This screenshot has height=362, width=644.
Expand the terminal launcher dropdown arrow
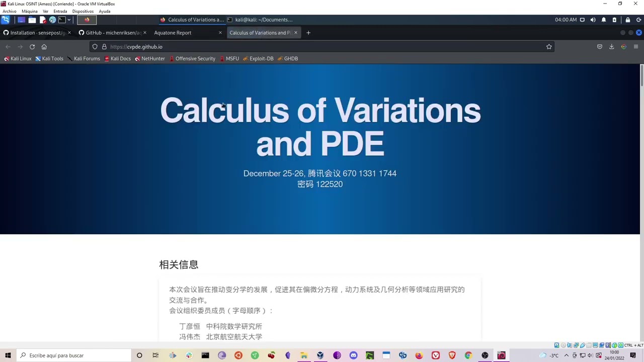69,20
